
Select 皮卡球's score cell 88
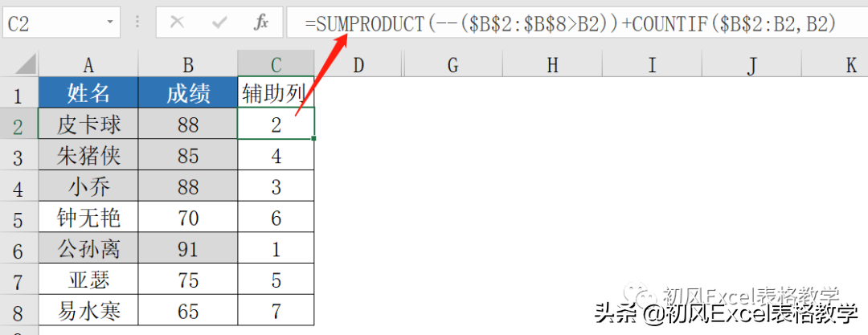tap(187, 124)
